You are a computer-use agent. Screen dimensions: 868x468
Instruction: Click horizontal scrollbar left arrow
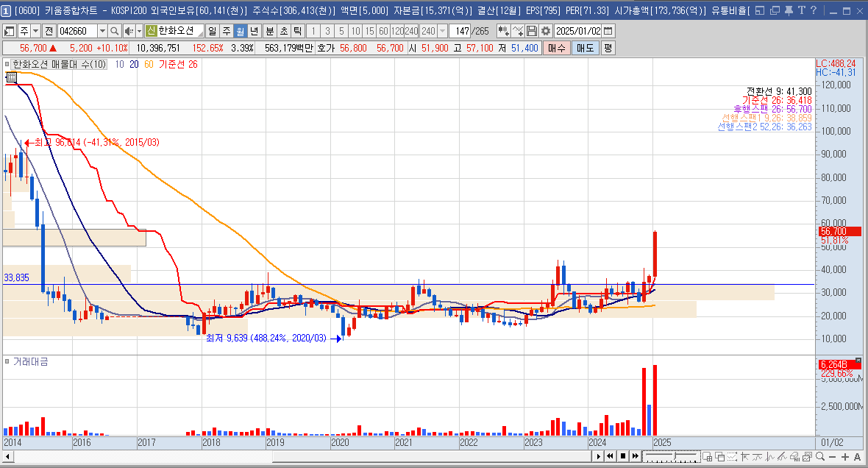pos(8,457)
